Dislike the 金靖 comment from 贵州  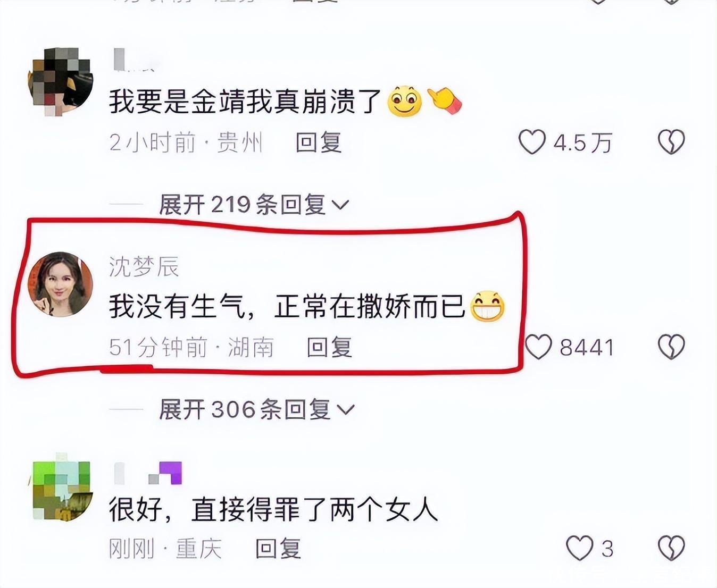pos(671,142)
